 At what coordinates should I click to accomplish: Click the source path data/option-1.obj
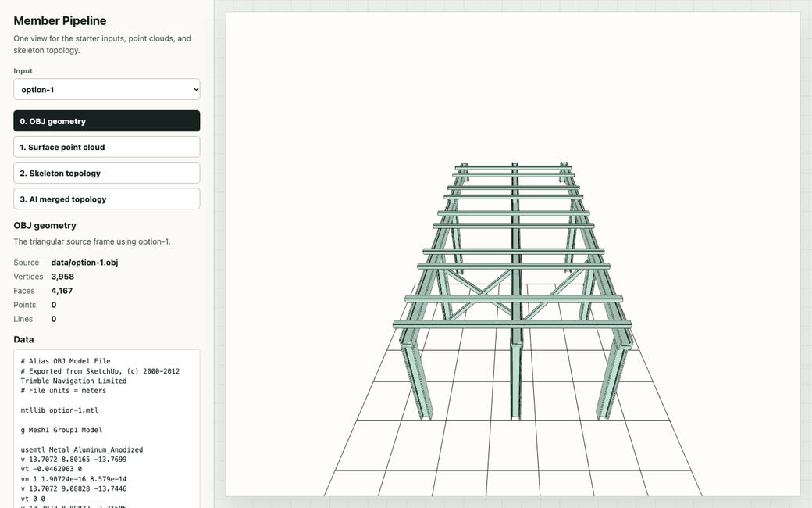point(84,263)
